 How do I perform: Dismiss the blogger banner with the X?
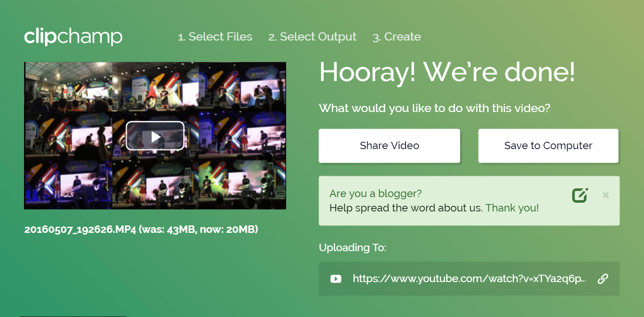(606, 195)
